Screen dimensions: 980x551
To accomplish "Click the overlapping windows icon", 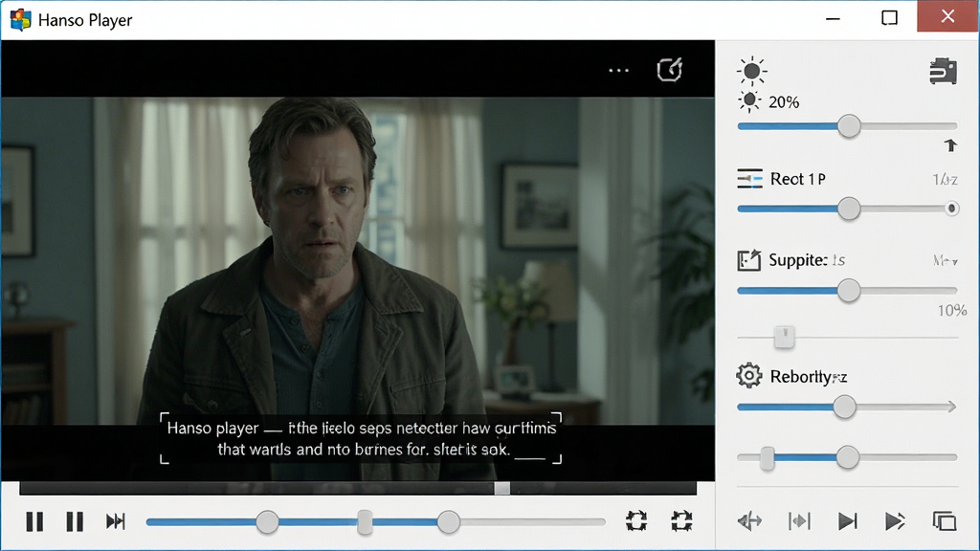I will tap(945, 521).
